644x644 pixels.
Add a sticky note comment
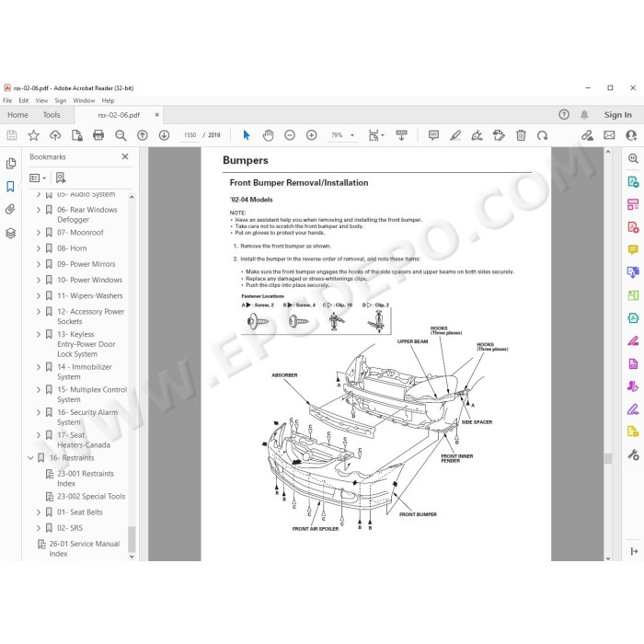coord(433,135)
